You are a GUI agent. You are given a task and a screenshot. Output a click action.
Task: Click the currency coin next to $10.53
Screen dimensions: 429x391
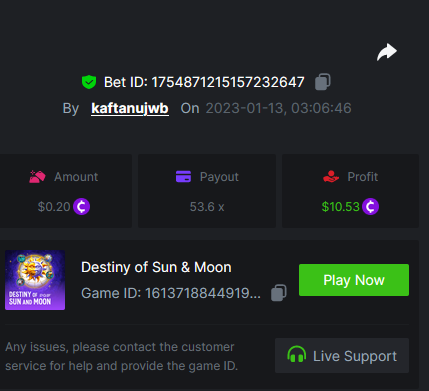[x=371, y=207]
